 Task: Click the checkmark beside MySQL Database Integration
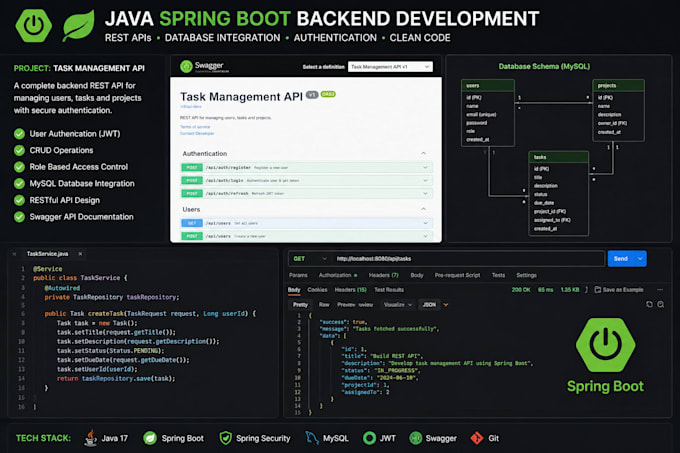(19, 183)
